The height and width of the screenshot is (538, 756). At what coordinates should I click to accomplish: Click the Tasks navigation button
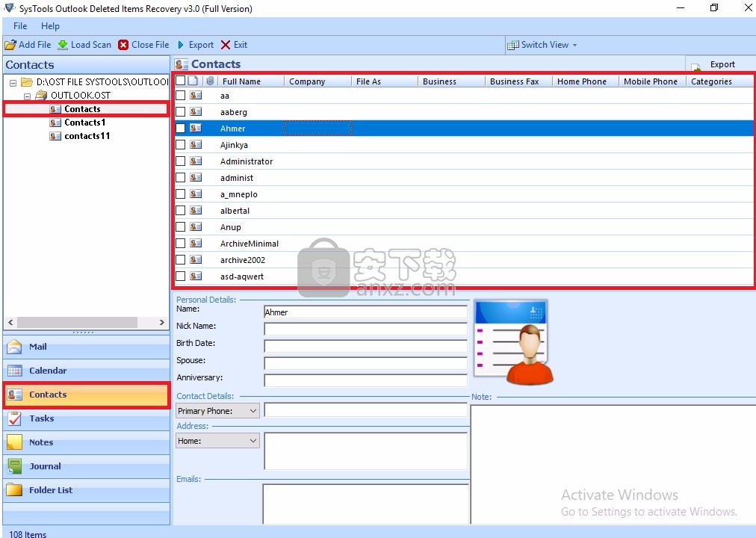[87, 418]
